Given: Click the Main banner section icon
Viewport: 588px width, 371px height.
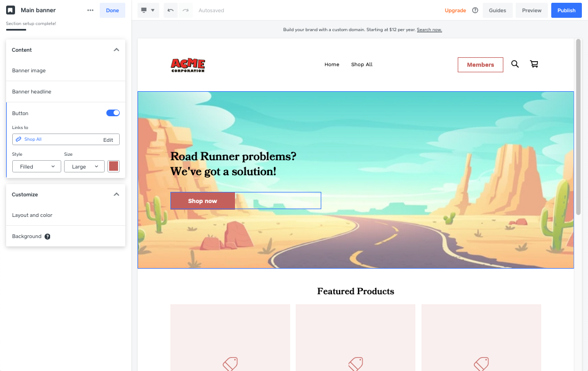Looking at the screenshot, I should pos(11,10).
